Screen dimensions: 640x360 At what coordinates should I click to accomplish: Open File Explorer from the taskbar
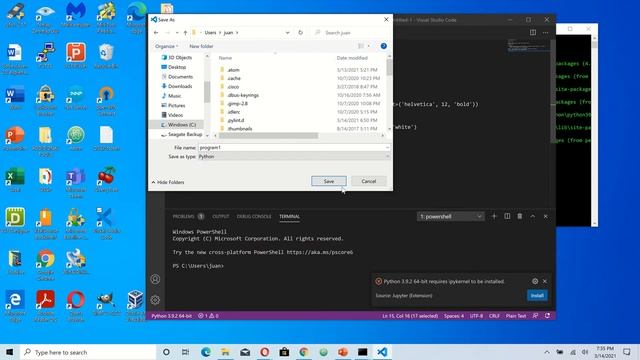pos(225,352)
